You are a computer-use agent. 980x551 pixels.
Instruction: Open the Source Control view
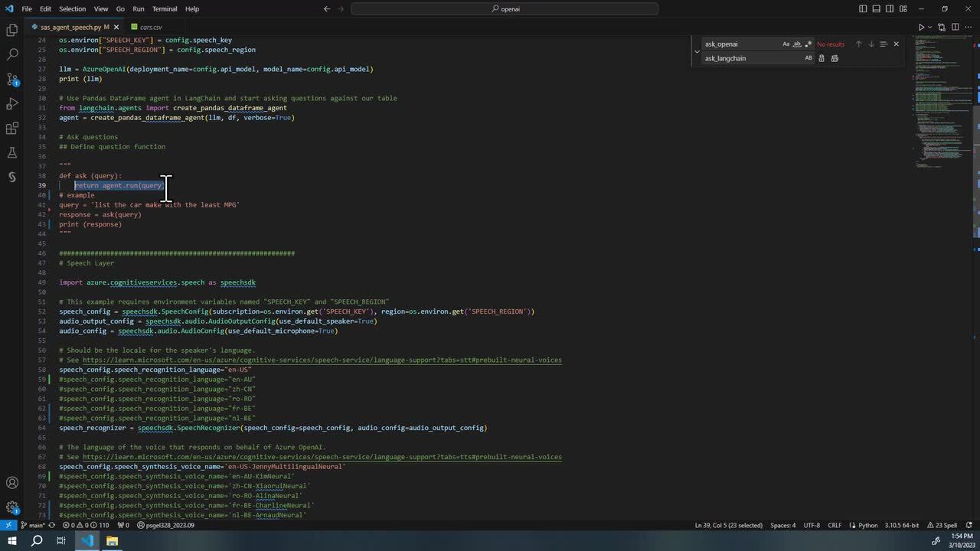(x=11, y=79)
